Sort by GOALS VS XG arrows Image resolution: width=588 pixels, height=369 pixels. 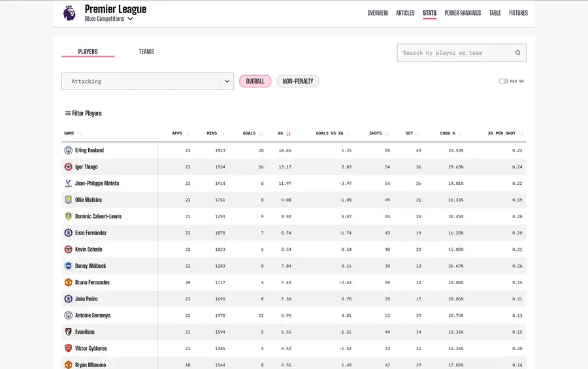pos(349,133)
